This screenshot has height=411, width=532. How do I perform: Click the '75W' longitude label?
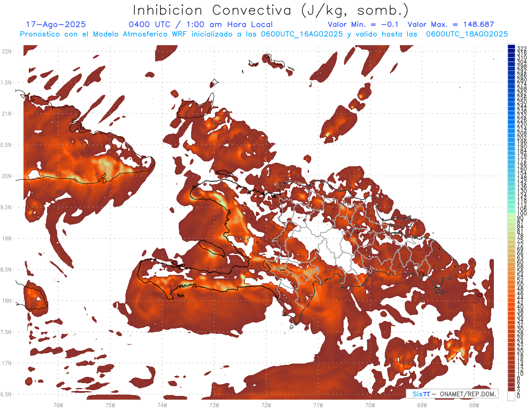pyautogui.click(x=110, y=405)
